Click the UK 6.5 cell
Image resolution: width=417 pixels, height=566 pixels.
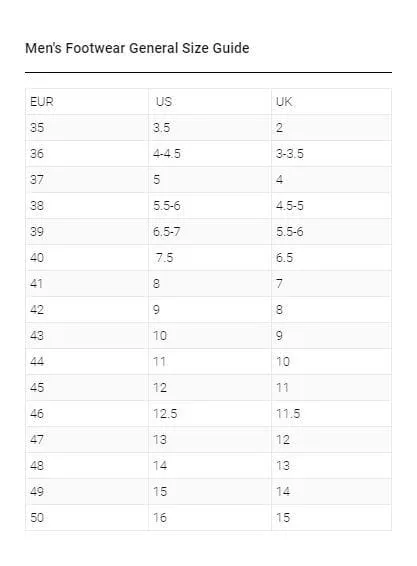coord(331,258)
